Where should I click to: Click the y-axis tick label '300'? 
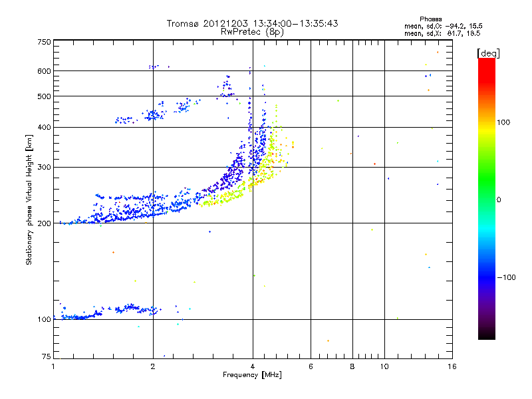pyautogui.click(x=44, y=167)
